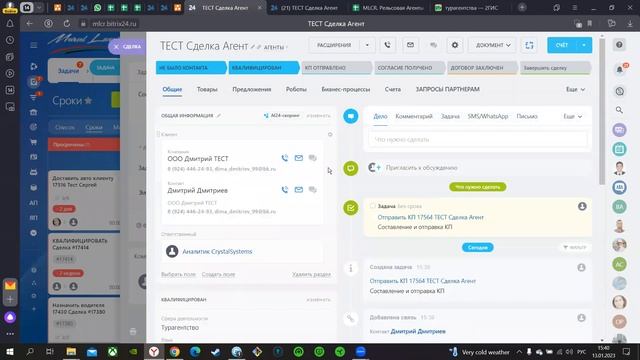Screen dimensions: 640x360
Task: Click the phone call icon in deal header
Action: click(x=387, y=45)
